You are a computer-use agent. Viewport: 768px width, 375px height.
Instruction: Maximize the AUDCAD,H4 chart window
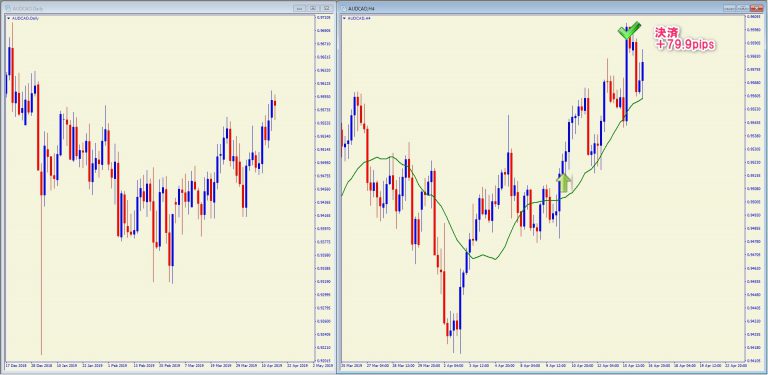[x=743, y=8]
